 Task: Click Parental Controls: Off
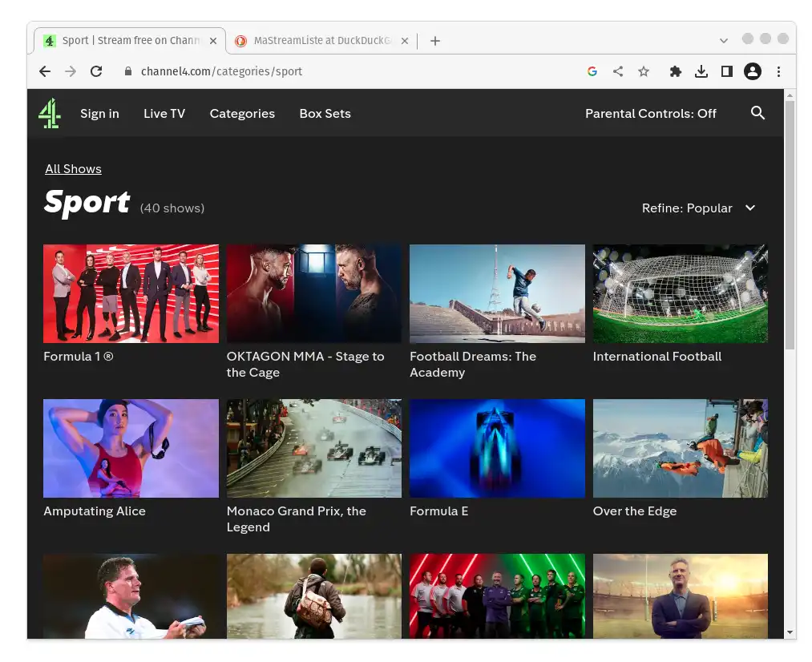coord(650,113)
